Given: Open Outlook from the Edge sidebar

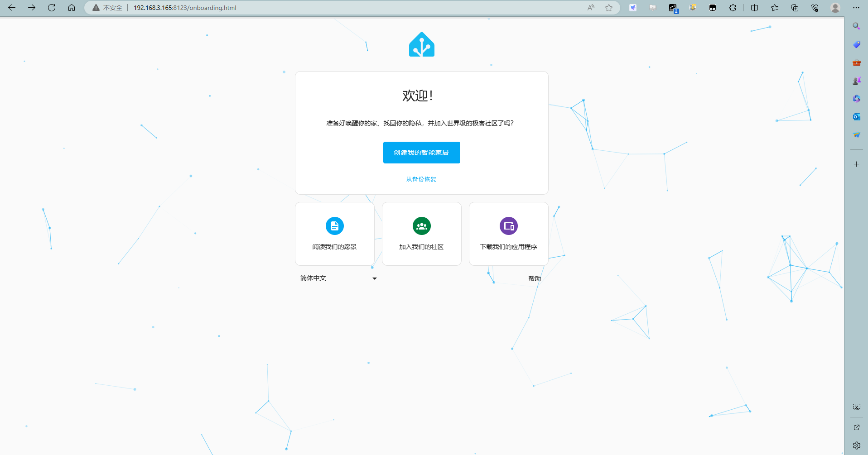Looking at the screenshot, I should 856,116.
